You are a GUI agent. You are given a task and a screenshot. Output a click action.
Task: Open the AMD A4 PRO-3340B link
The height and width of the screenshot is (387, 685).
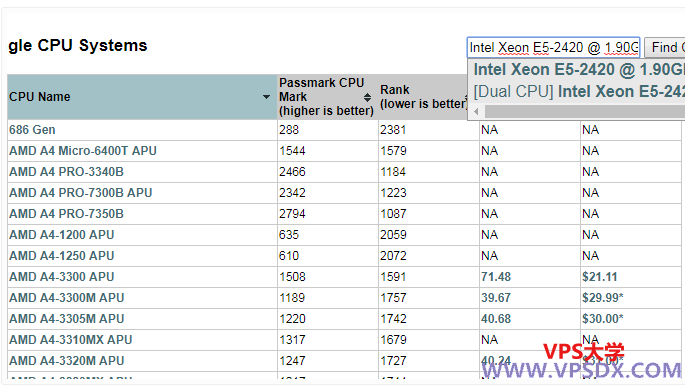click(x=66, y=172)
